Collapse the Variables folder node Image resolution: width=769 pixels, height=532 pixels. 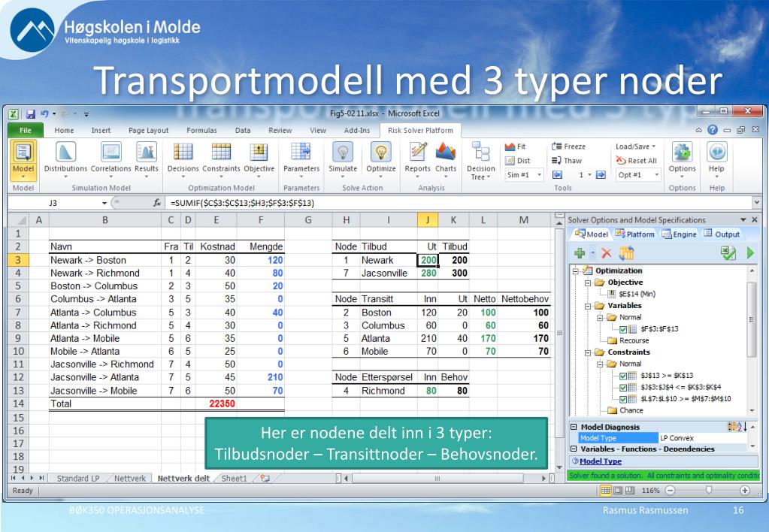coord(588,306)
